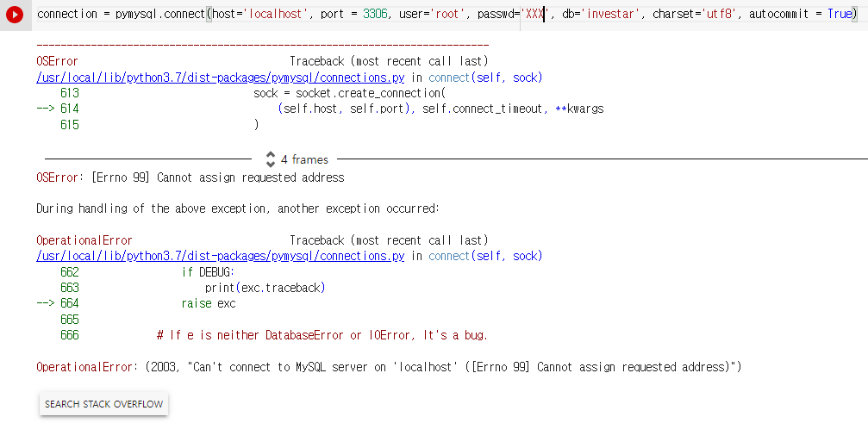The height and width of the screenshot is (423, 868).
Task: Click the red OSError heading
Action: [x=57, y=61]
